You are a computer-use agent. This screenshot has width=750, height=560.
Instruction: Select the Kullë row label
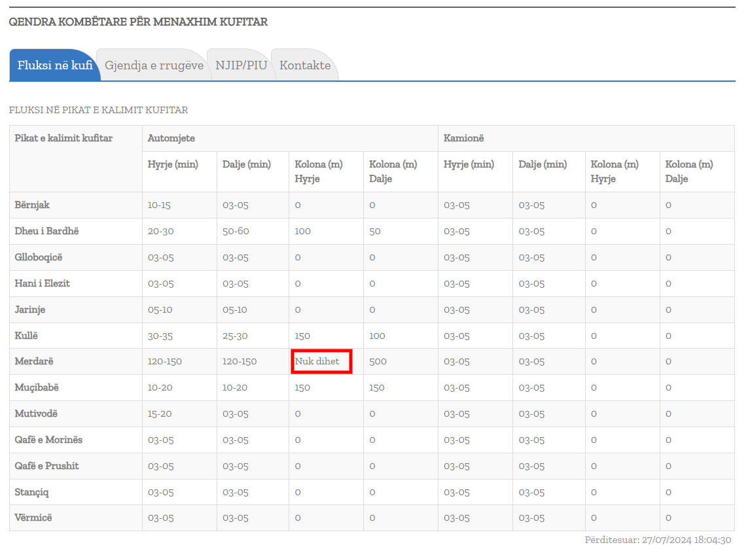click(x=26, y=335)
